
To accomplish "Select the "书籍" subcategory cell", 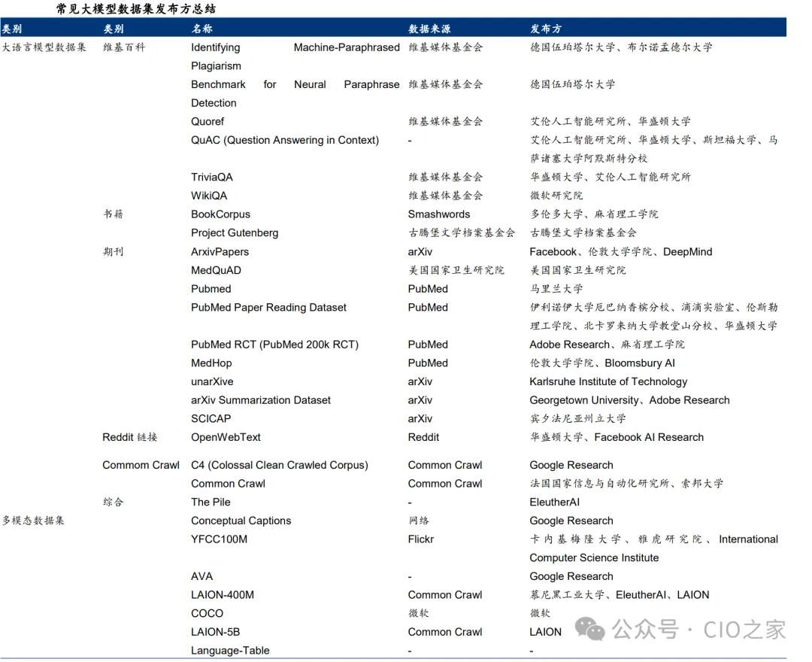I will [x=113, y=214].
